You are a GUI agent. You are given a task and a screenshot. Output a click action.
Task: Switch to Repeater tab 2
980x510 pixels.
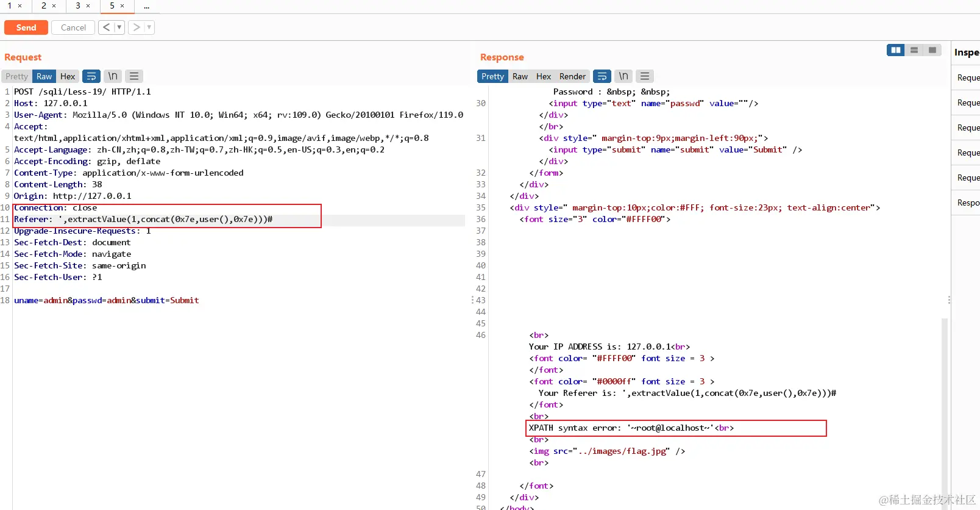(44, 5)
